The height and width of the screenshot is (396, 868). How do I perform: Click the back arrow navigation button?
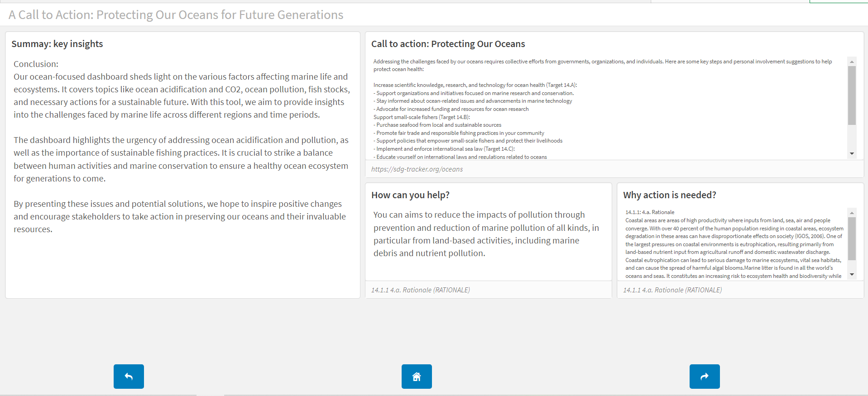click(x=129, y=376)
